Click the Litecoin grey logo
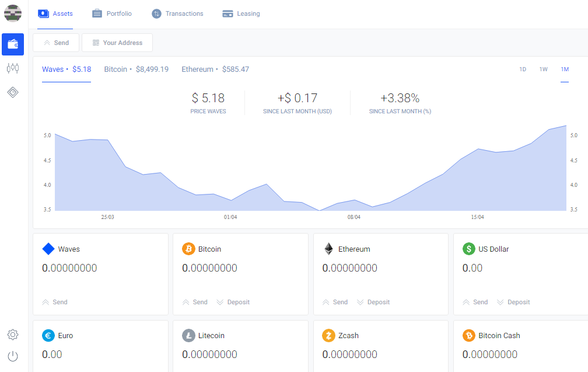 pos(188,335)
